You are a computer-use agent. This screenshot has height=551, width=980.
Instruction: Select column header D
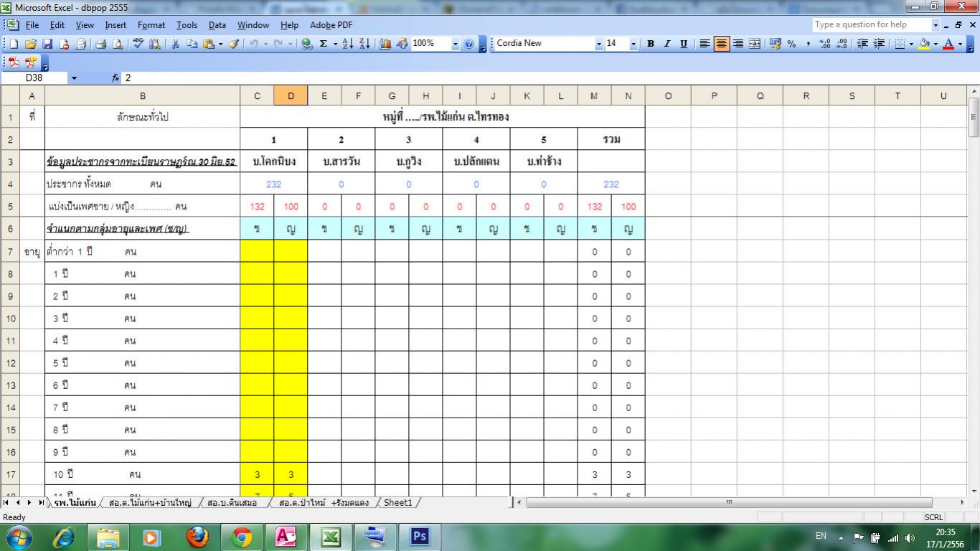click(x=291, y=95)
